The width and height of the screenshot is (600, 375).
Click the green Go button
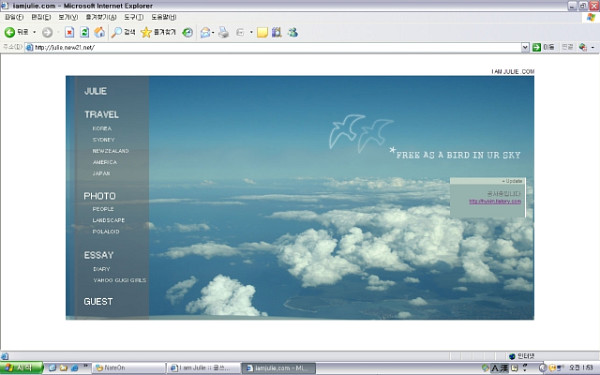[x=536, y=47]
